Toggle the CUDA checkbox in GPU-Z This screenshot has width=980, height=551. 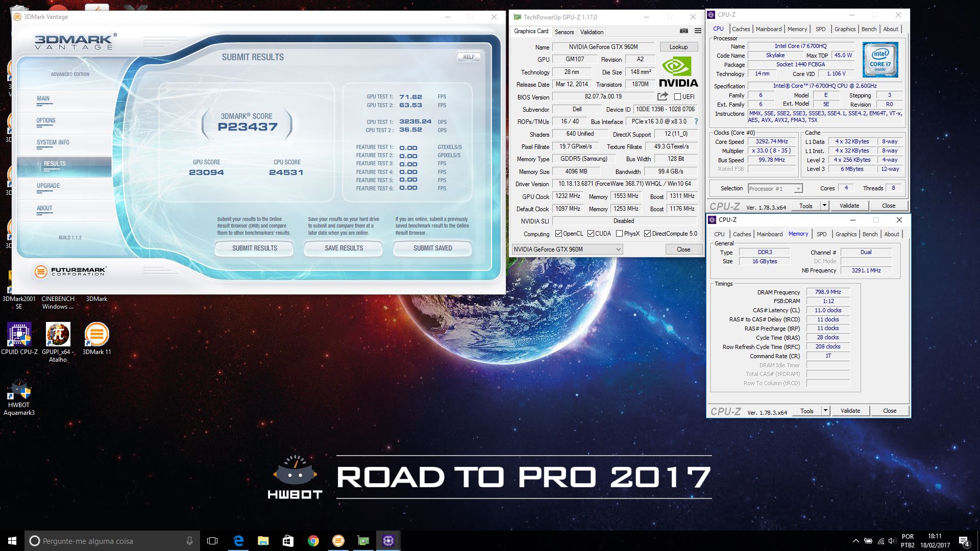(x=591, y=234)
